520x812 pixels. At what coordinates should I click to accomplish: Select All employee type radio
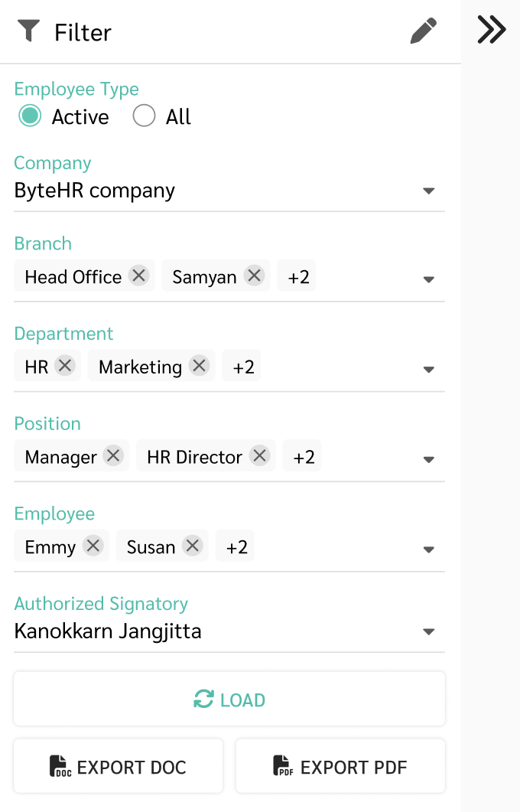click(144, 116)
